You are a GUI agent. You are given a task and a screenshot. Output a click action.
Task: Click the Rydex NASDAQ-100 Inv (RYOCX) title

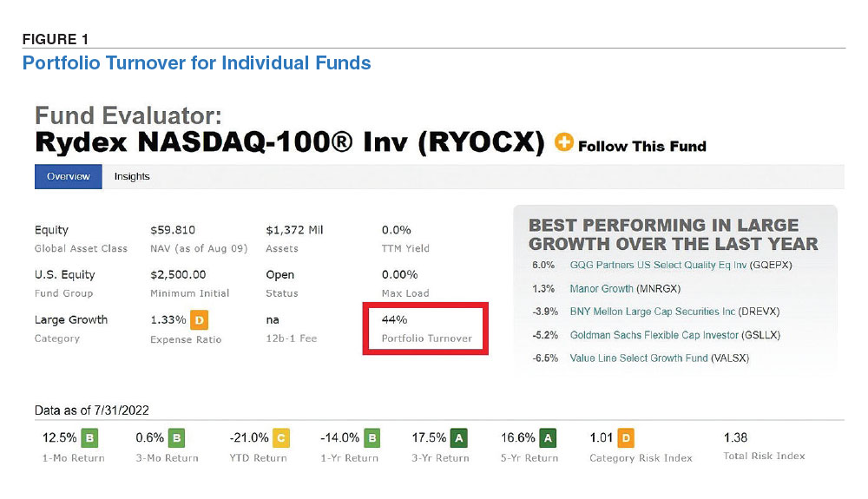point(290,142)
